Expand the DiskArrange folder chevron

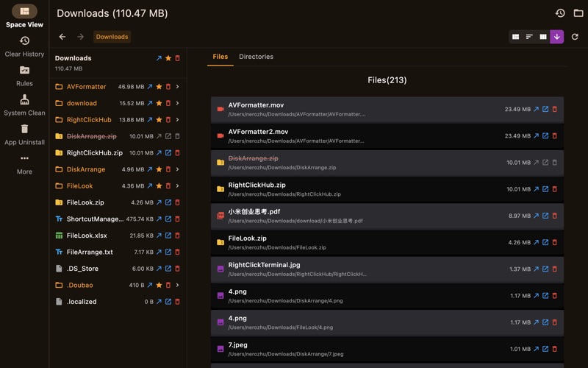177,169
